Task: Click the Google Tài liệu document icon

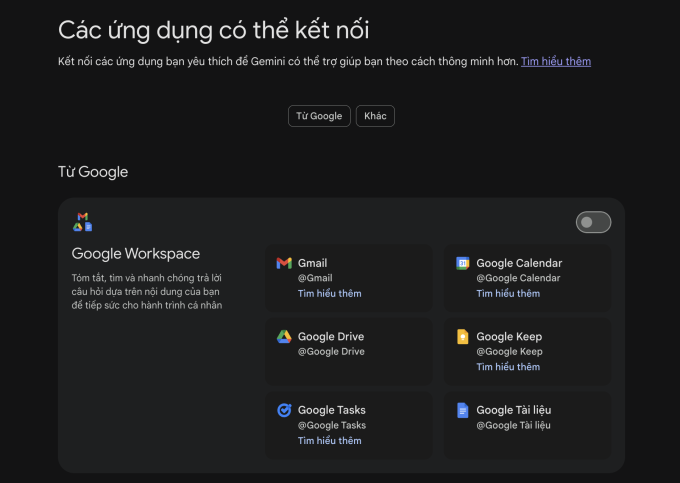Action: pyautogui.click(x=463, y=410)
